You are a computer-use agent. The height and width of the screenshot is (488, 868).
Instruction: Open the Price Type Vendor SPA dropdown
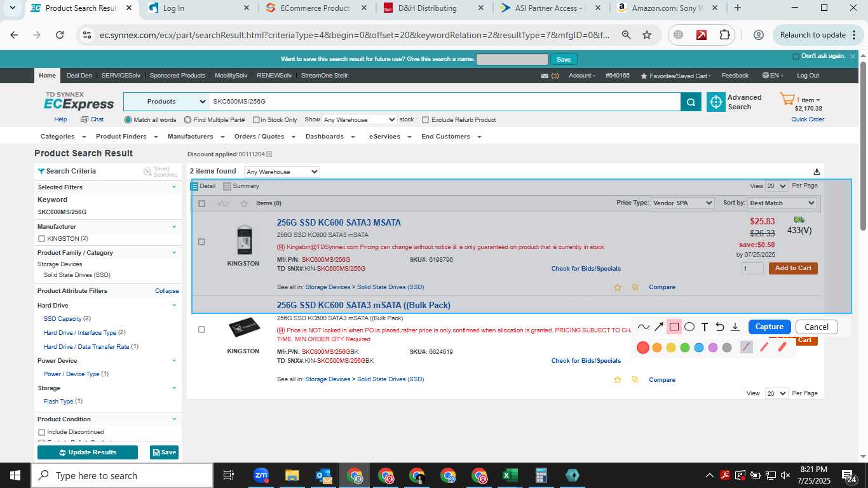click(x=682, y=203)
